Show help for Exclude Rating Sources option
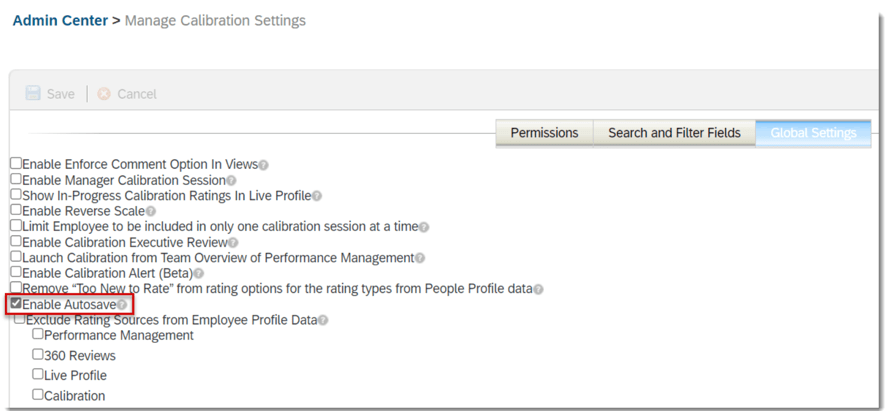The height and width of the screenshot is (411, 891). [323, 320]
